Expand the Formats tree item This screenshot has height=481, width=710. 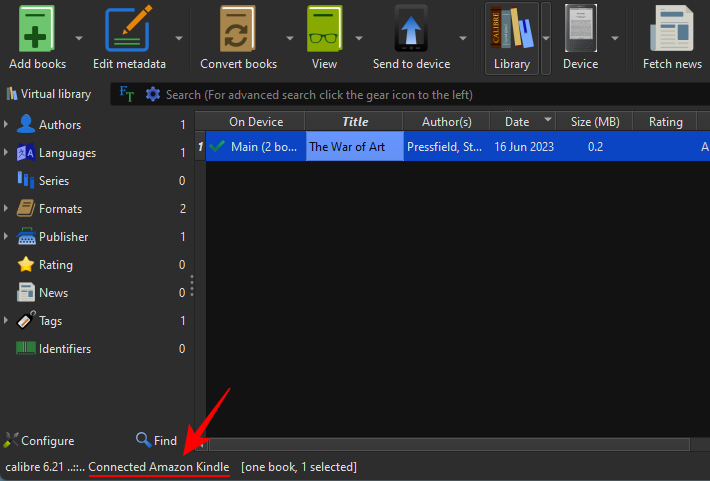click(6, 209)
